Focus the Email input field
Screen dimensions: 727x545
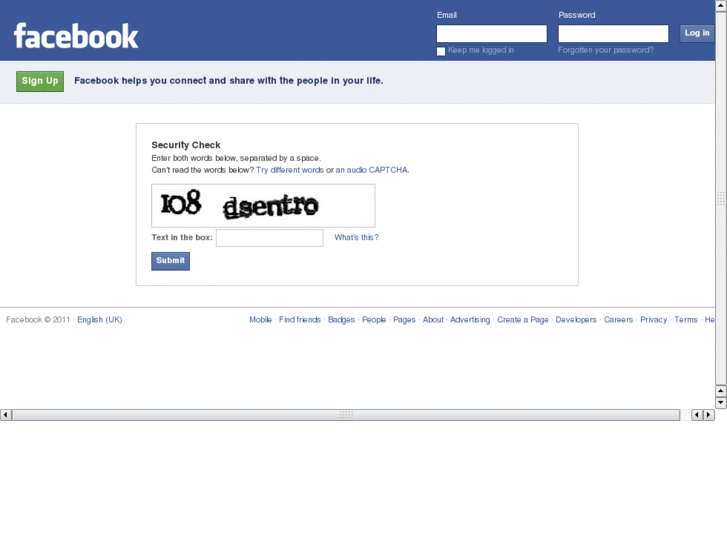point(491,33)
